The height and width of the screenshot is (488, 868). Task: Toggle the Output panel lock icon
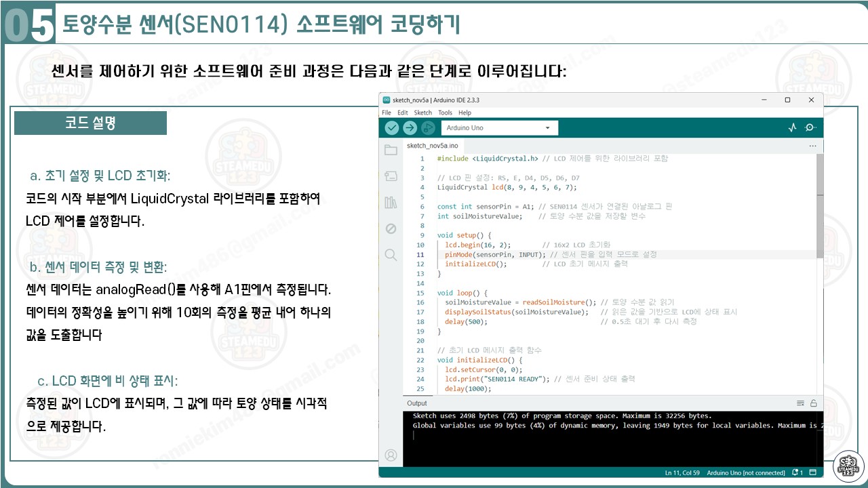[x=813, y=403]
